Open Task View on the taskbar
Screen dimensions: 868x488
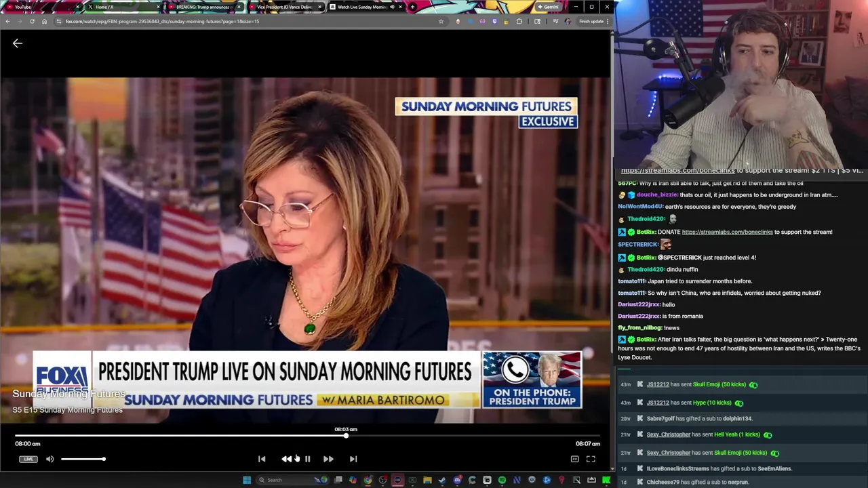click(x=338, y=480)
